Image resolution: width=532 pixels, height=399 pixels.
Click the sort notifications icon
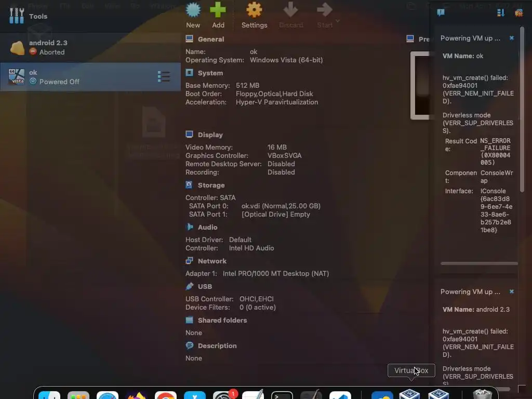point(500,12)
